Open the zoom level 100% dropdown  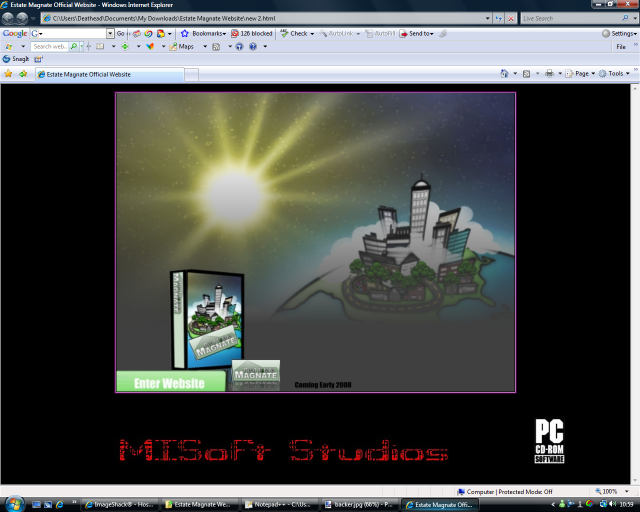(627, 492)
